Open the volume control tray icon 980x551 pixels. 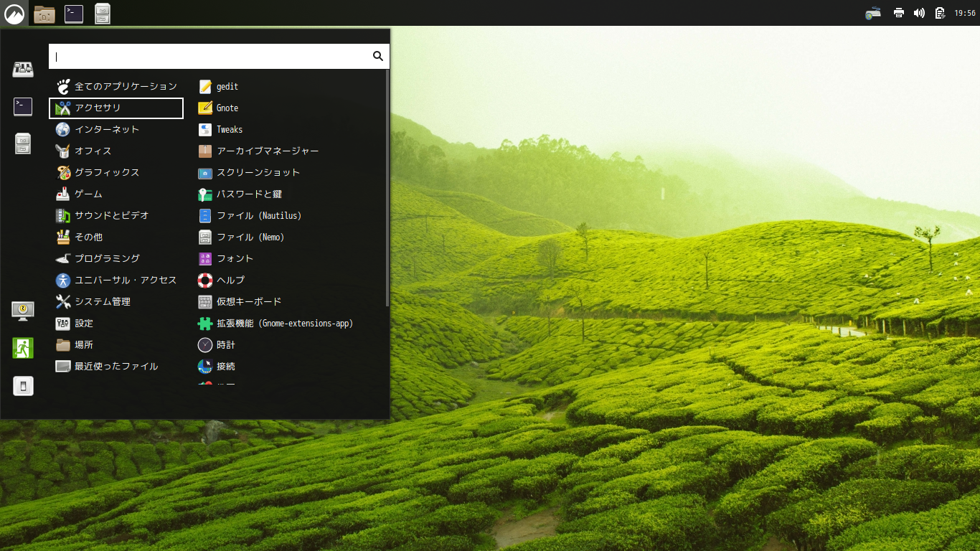pyautogui.click(x=919, y=13)
